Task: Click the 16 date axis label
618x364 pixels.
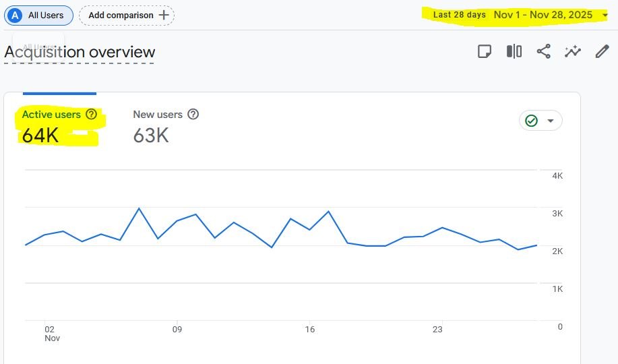Action: tap(310, 330)
